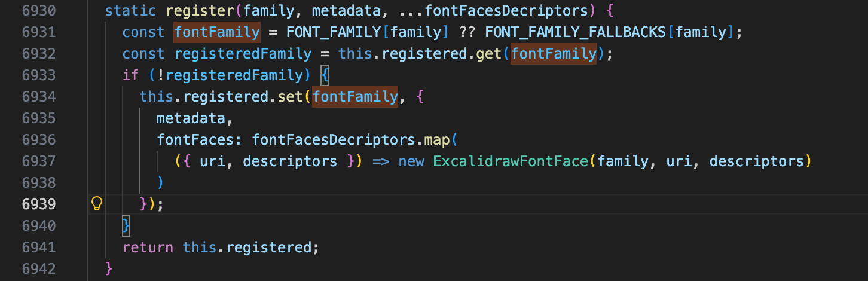Click highlighted fontFamily inside the get call
The height and width of the screenshot is (281, 868).
[x=554, y=53]
